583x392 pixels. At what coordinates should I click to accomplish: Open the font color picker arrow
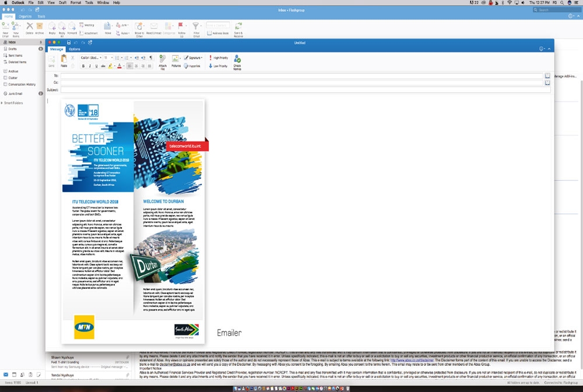124,66
